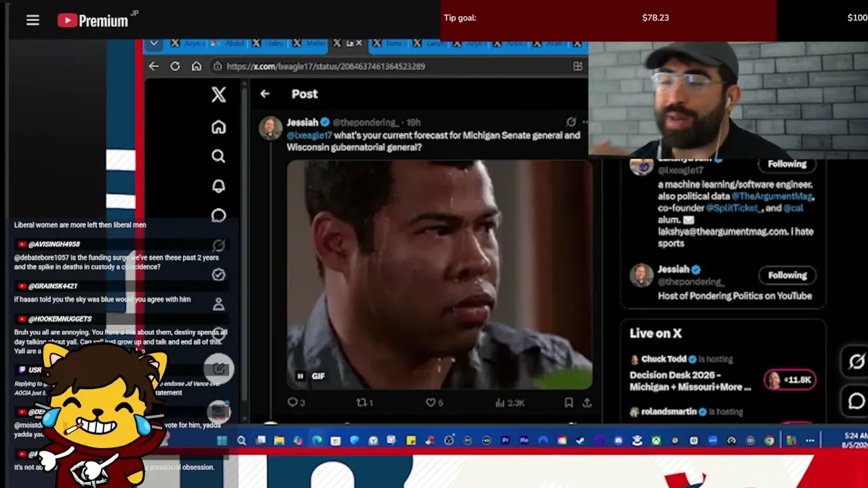Image resolution: width=868 pixels, height=488 pixels.
Task: Open Media Encoder from the taskbar
Action: [x=524, y=441]
